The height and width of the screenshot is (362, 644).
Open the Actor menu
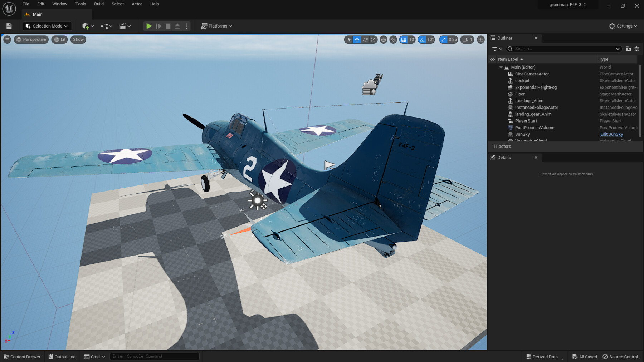click(x=137, y=4)
